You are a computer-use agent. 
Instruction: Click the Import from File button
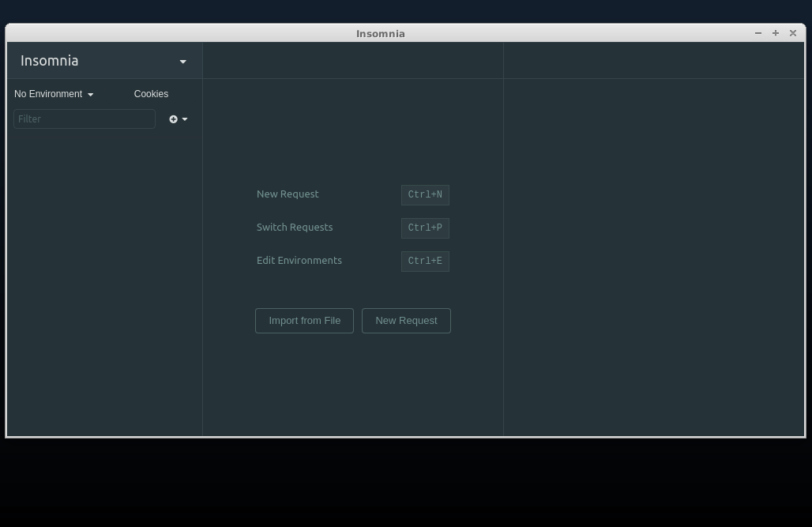(x=304, y=320)
